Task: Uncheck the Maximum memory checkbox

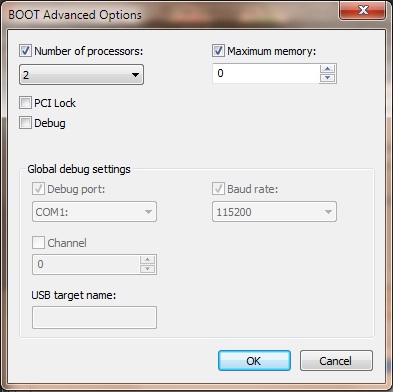Action: pos(218,51)
